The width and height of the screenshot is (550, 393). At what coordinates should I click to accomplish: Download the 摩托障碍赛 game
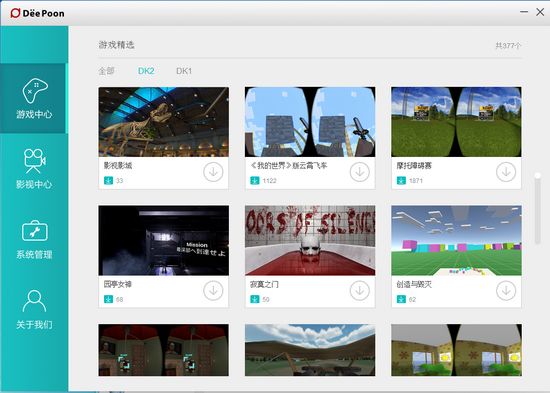tap(506, 172)
